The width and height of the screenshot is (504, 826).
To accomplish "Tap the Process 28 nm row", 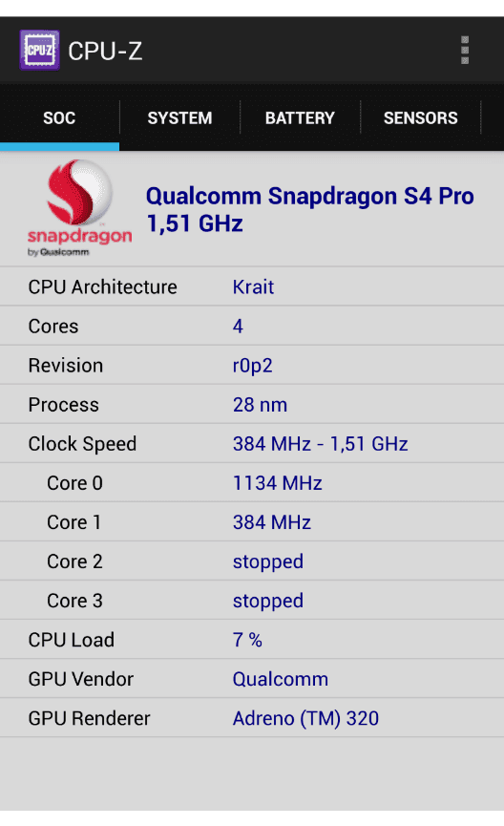I will click(x=252, y=405).
